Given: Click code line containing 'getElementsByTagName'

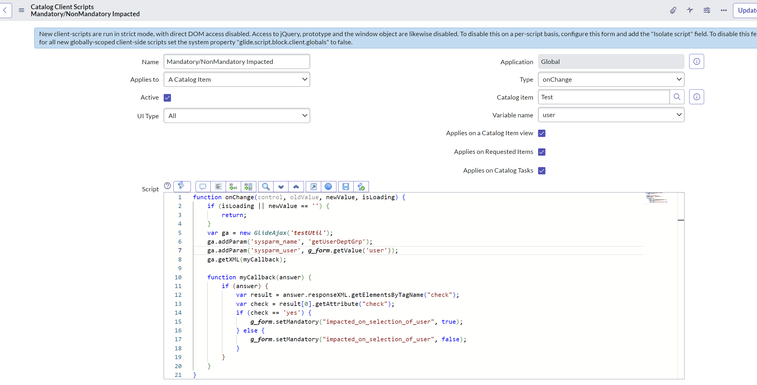Looking at the screenshot, I should (x=348, y=295).
